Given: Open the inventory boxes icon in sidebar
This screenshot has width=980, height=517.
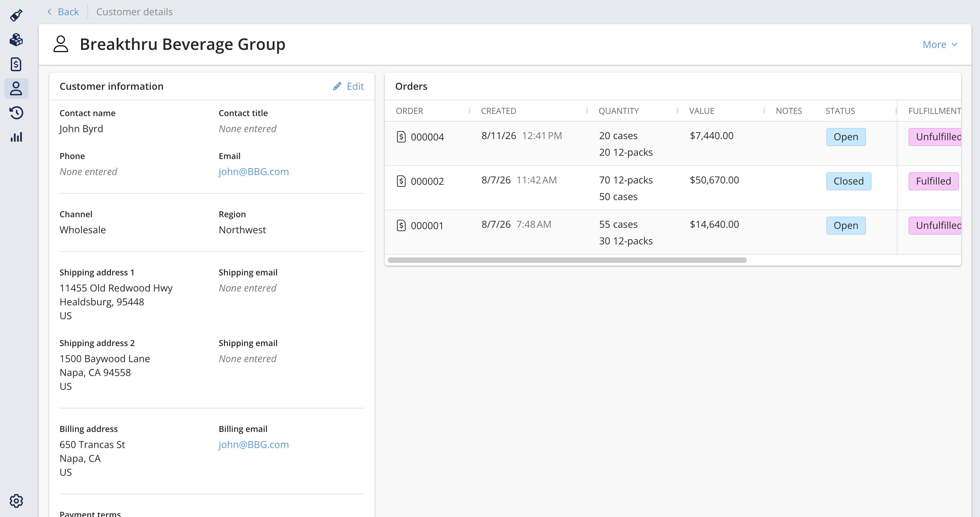Looking at the screenshot, I should pos(16,40).
